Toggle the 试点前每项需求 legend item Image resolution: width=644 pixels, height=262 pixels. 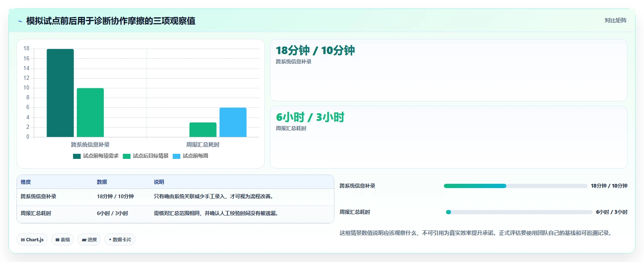click(x=96, y=156)
